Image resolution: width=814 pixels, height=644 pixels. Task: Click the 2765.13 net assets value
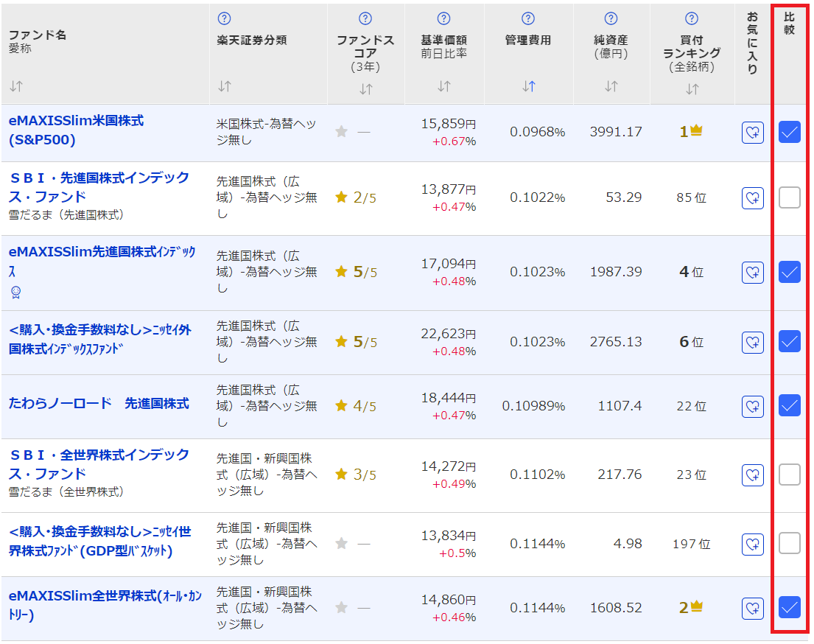point(616,342)
